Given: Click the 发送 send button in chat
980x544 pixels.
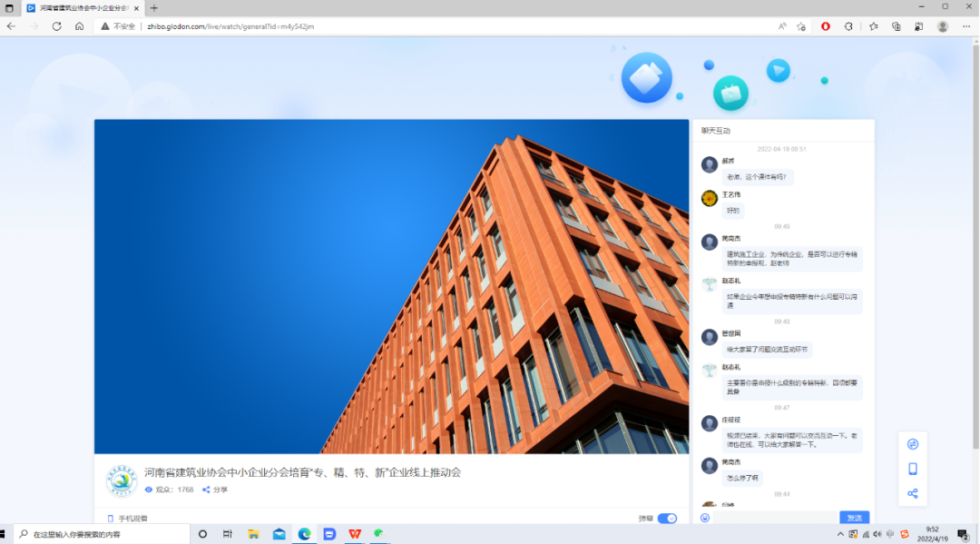Looking at the screenshot, I should tap(854, 518).
